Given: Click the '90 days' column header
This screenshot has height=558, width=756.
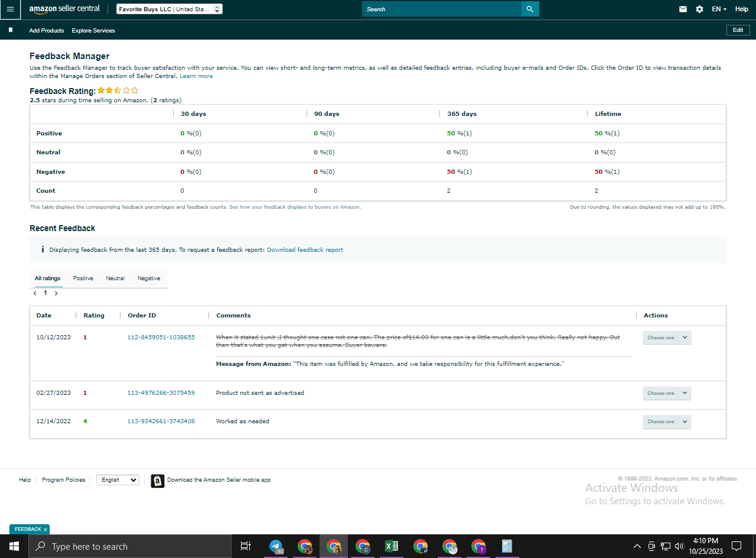Looking at the screenshot, I should (327, 114).
